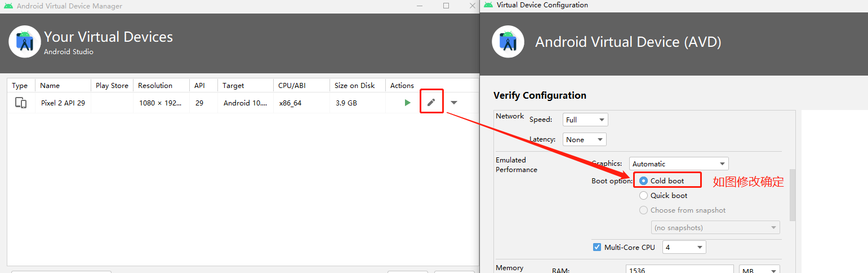Minimize the Android Virtual Device Manager window
Image resolution: width=868 pixels, height=273 pixels.
pyautogui.click(x=420, y=6)
